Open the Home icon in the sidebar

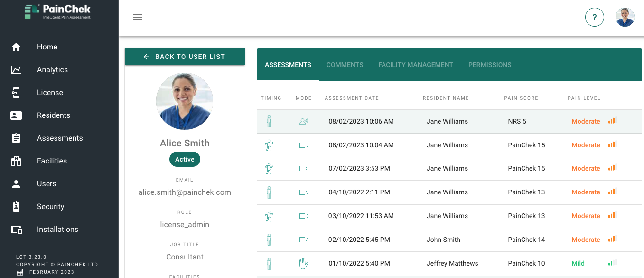[x=16, y=47]
